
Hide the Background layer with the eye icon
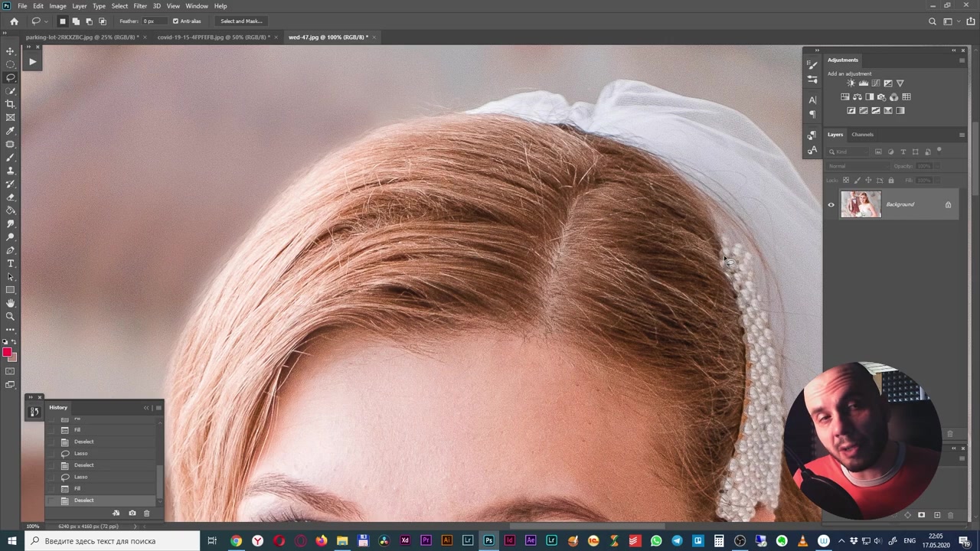pos(831,205)
